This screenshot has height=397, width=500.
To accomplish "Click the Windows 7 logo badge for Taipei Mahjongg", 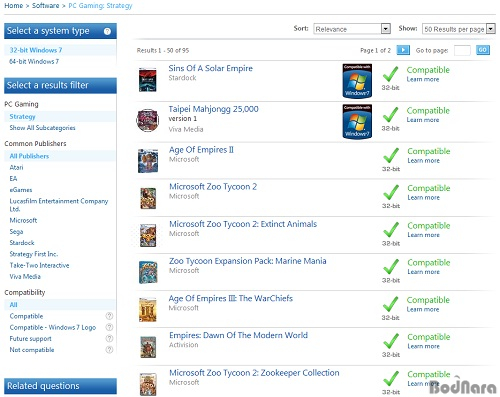I will click(x=357, y=121).
